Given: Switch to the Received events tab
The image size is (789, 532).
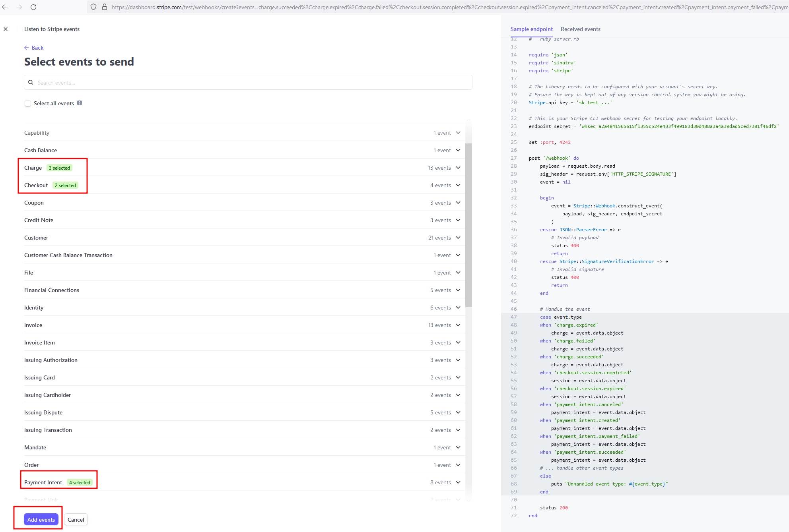Looking at the screenshot, I should pyautogui.click(x=580, y=29).
